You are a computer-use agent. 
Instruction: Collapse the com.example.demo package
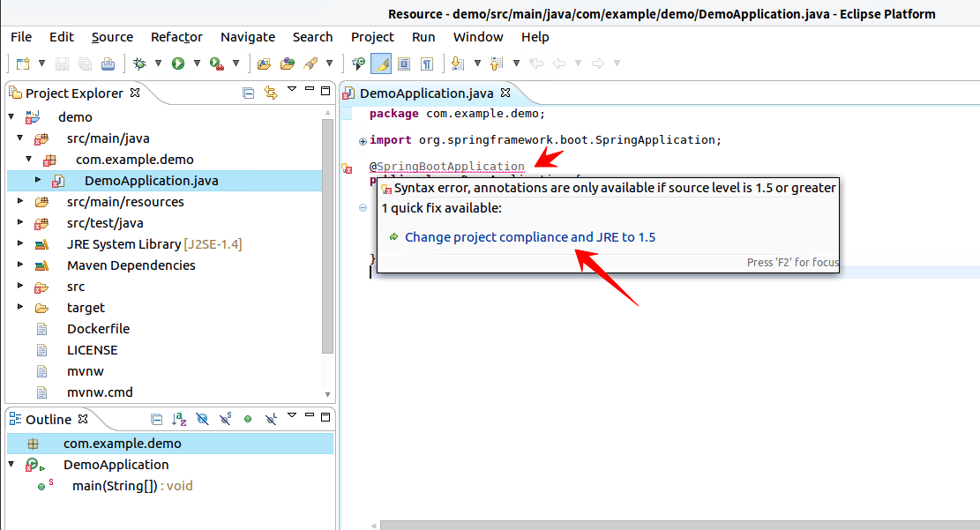(x=29, y=159)
